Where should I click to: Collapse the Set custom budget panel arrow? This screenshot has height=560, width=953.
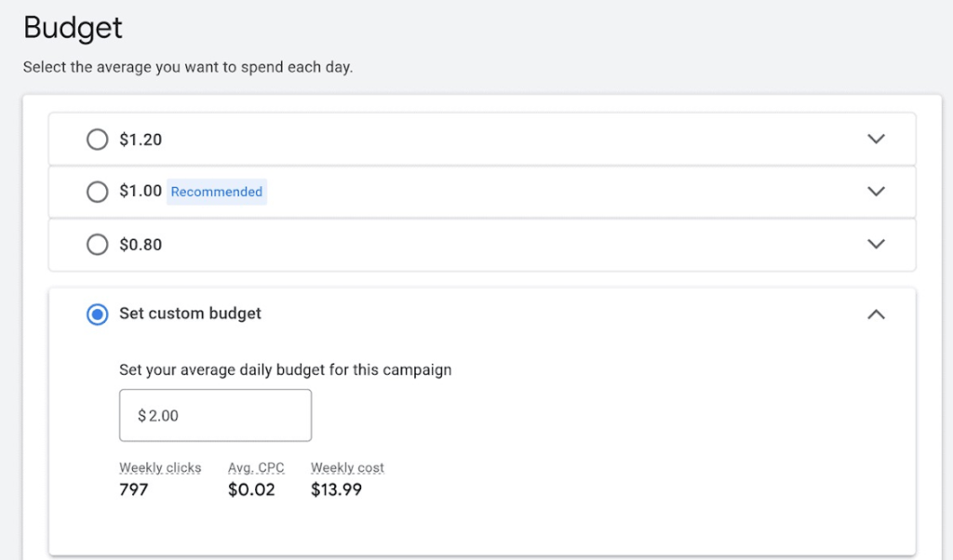point(875,314)
